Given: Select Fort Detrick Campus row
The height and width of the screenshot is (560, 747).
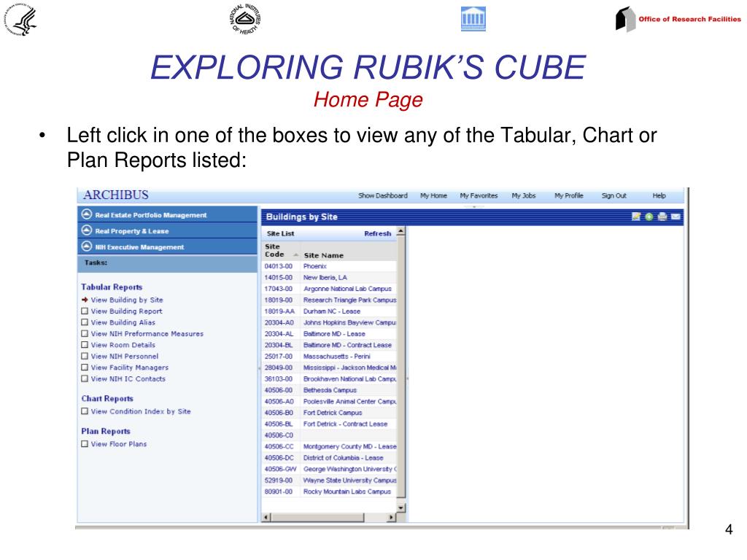Looking at the screenshot, I should pyautogui.click(x=329, y=413).
